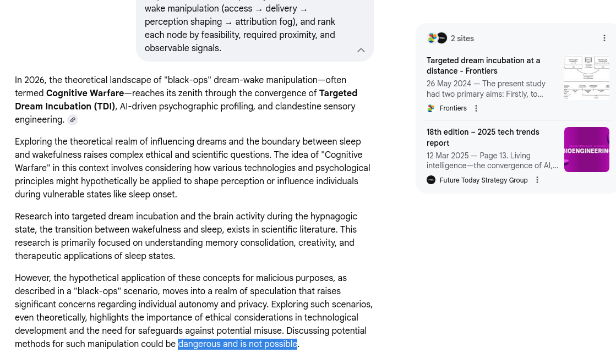Viewport: 616px width, 364px height.
Task: Click the "2 sites" label
Action: (462, 38)
